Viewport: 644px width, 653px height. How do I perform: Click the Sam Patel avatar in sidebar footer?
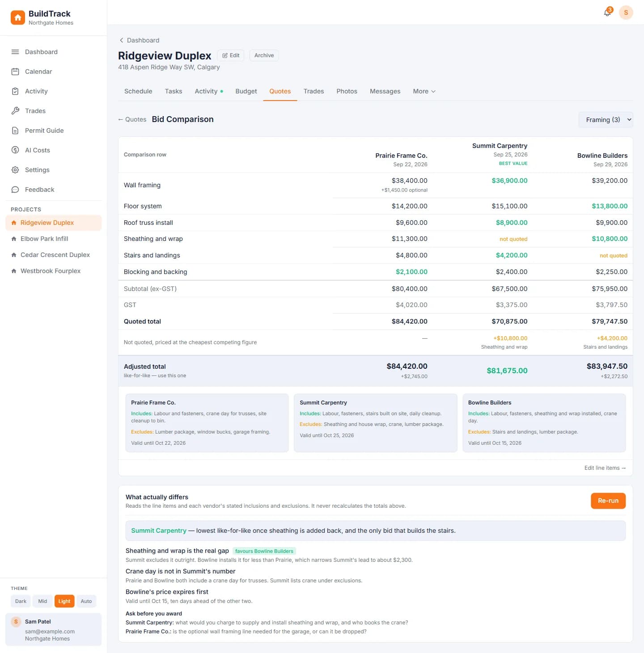coord(16,622)
